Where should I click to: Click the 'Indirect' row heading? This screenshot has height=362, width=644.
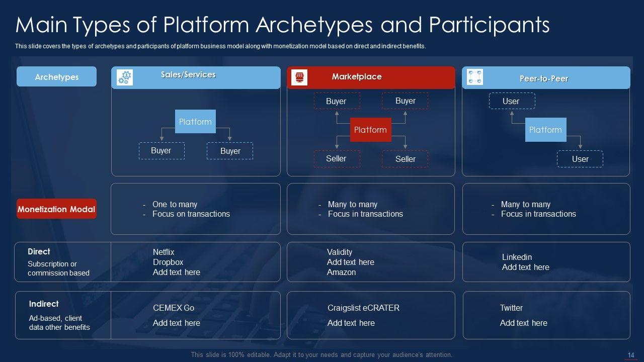[x=44, y=304]
